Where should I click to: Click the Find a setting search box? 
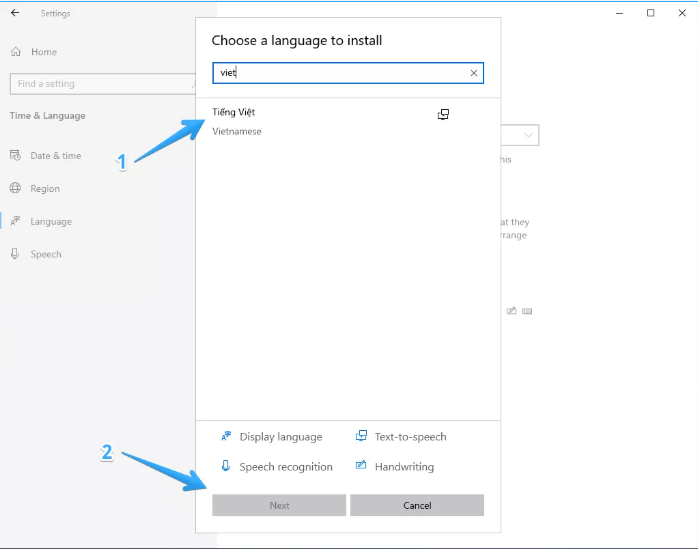coord(102,84)
